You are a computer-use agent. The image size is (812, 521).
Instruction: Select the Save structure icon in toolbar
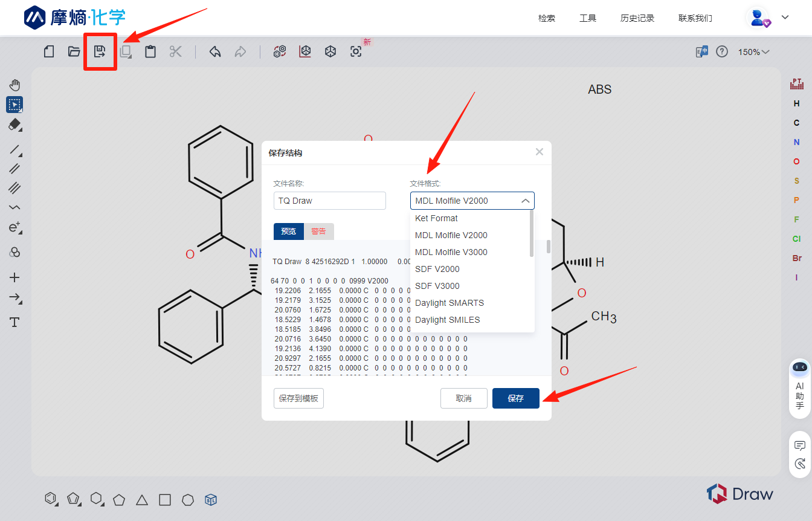pyautogui.click(x=100, y=51)
